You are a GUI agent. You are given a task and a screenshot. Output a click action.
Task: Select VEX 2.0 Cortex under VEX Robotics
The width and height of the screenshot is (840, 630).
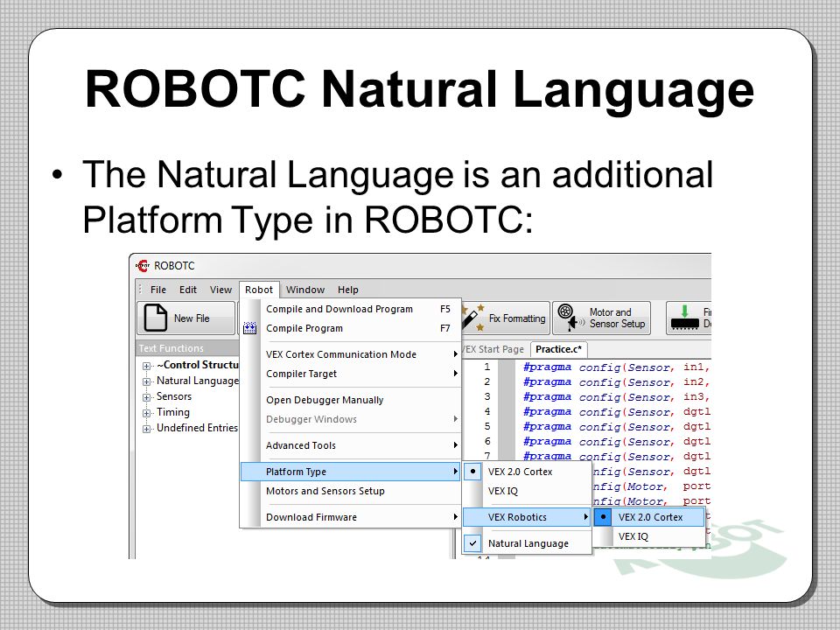tap(650, 517)
